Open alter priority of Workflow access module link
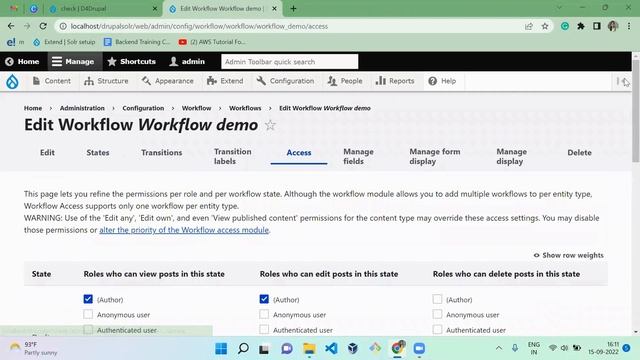Viewport: 640px width, 360px height. 184,230
